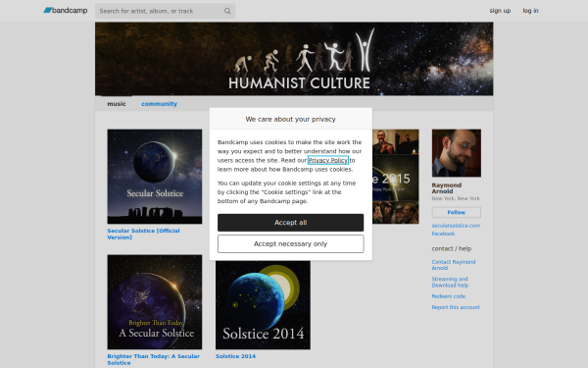The height and width of the screenshot is (368, 588).
Task: Click the contact / help heading
Action: pyautogui.click(x=452, y=248)
